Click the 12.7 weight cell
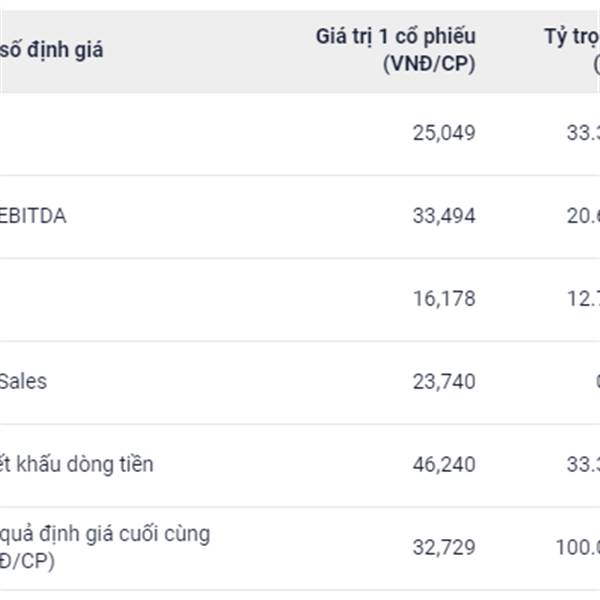This screenshot has width=600, height=600. (584, 299)
